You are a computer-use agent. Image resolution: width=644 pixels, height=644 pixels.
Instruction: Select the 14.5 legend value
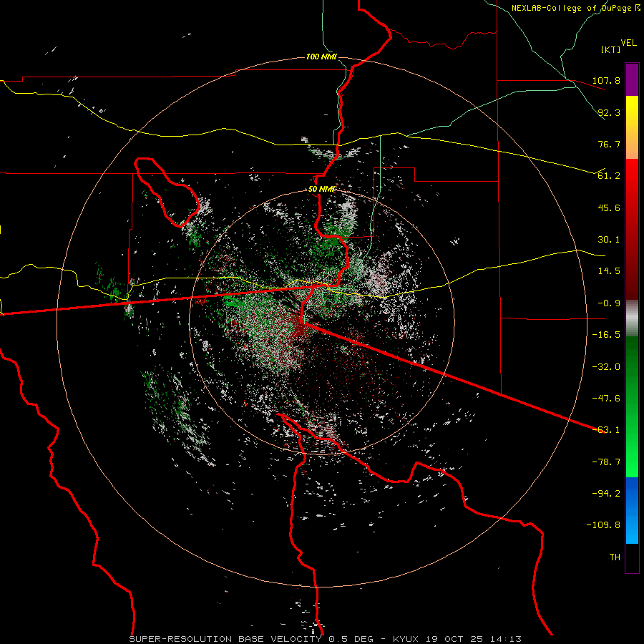609,271
